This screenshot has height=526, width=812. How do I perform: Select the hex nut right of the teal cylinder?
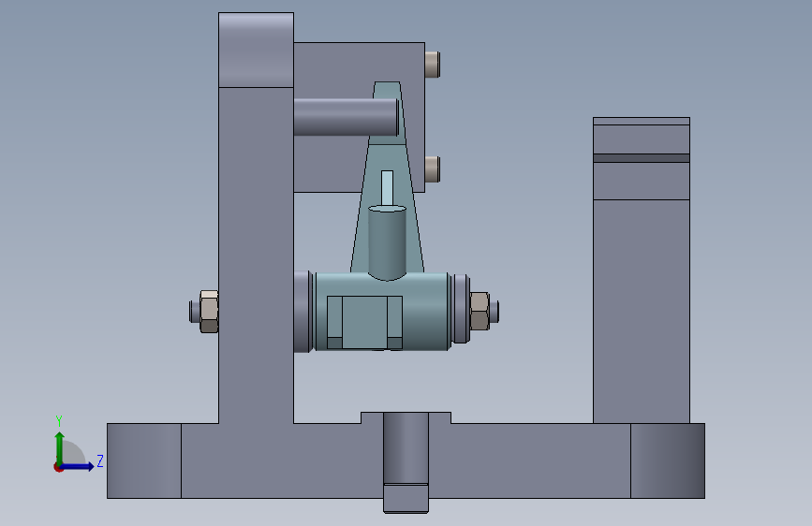coord(480,311)
